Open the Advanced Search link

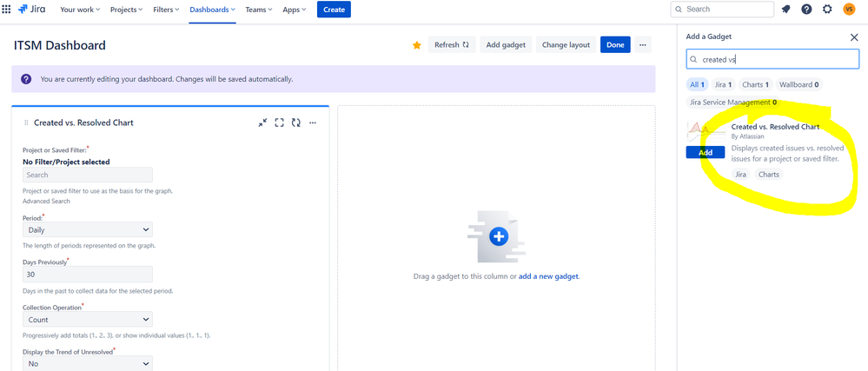pyautogui.click(x=47, y=201)
